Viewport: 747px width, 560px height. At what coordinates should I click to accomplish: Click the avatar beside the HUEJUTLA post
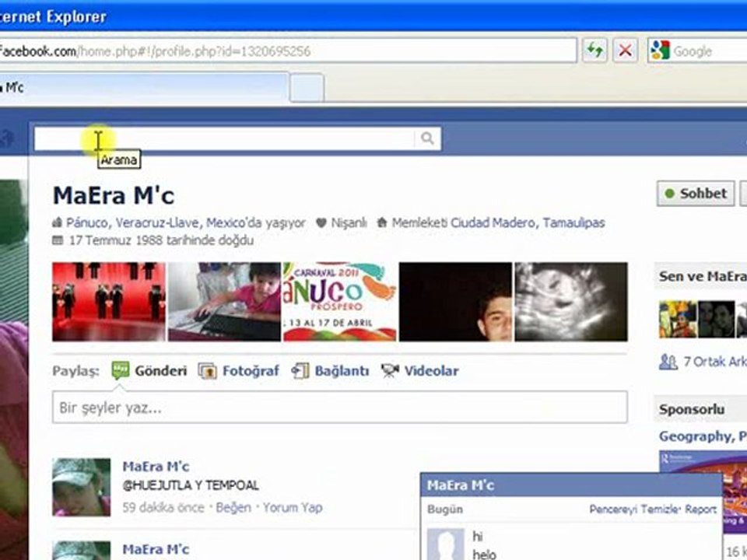coord(82,487)
